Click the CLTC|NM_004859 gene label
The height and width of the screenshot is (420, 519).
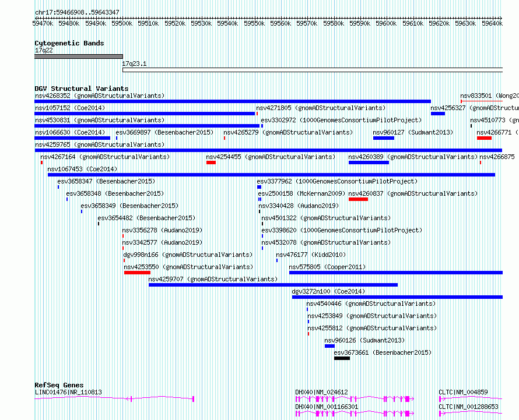click(x=463, y=392)
